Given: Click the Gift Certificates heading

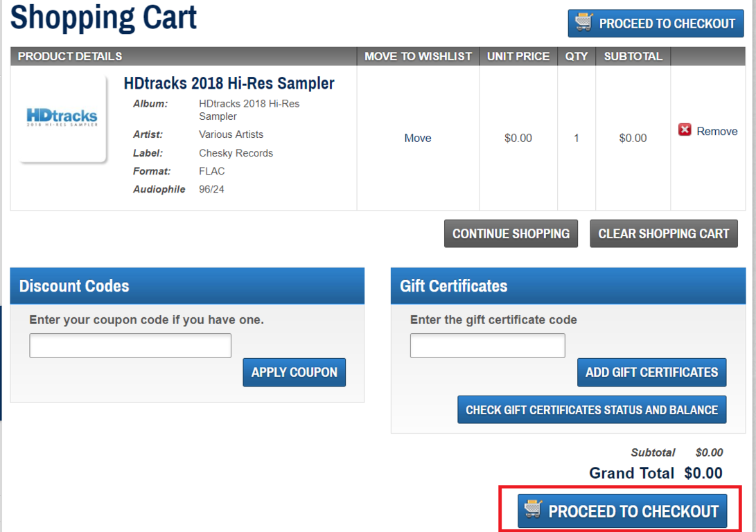Looking at the screenshot, I should tap(454, 286).
